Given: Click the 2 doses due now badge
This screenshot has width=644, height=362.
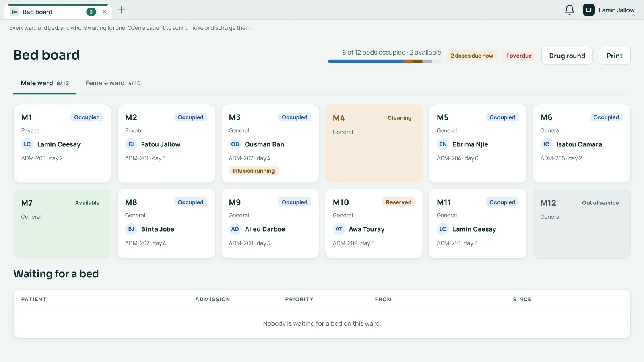Looking at the screenshot, I should (472, 56).
